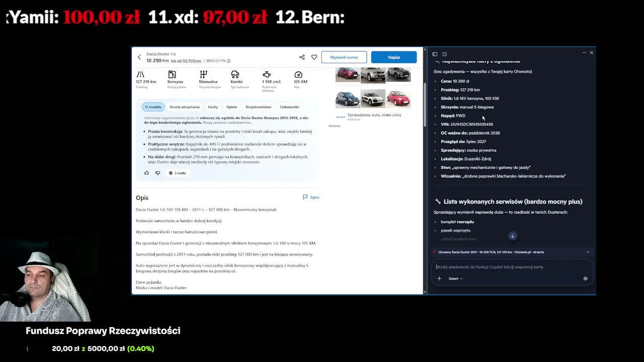644x362 pixels.
Task: Show the Ciekawostki tab
Action: pyautogui.click(x=289, y=107)
